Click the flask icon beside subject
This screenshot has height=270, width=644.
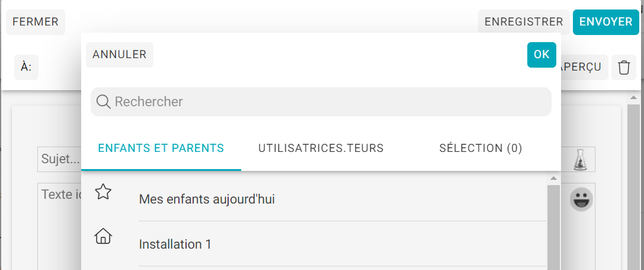pos(579,160)
